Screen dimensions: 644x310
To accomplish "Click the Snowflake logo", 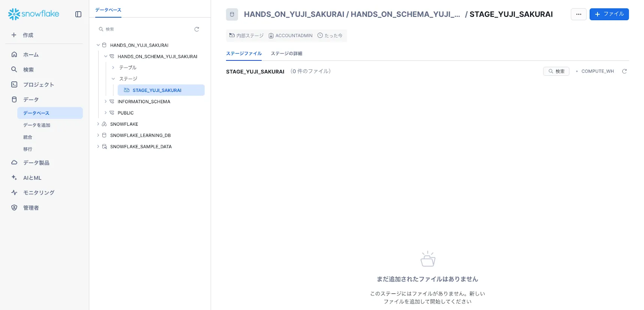I will [34, 14].
